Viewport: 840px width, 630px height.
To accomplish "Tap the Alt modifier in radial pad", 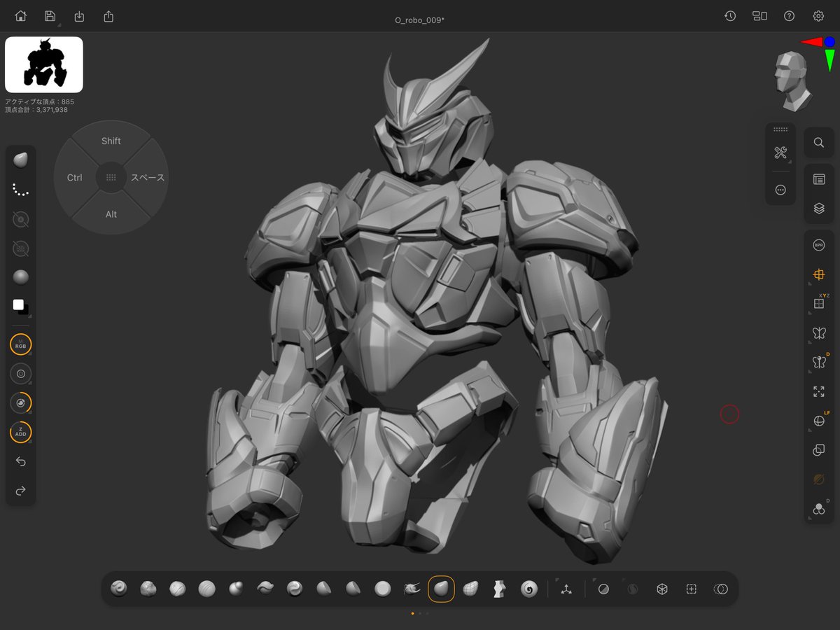I will pos(111,214).
